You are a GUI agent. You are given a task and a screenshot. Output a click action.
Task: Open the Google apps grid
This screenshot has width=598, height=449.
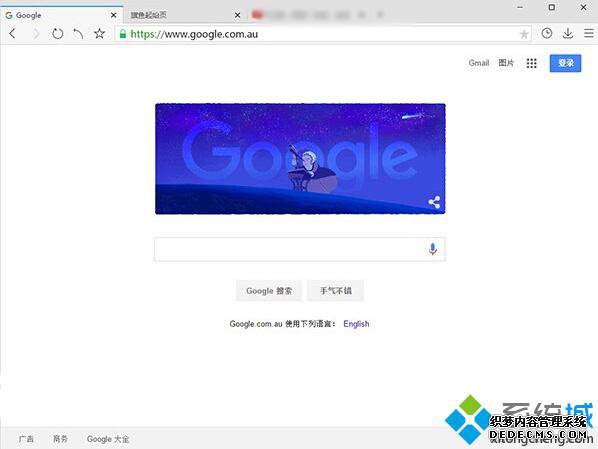(x=532, y=63)
